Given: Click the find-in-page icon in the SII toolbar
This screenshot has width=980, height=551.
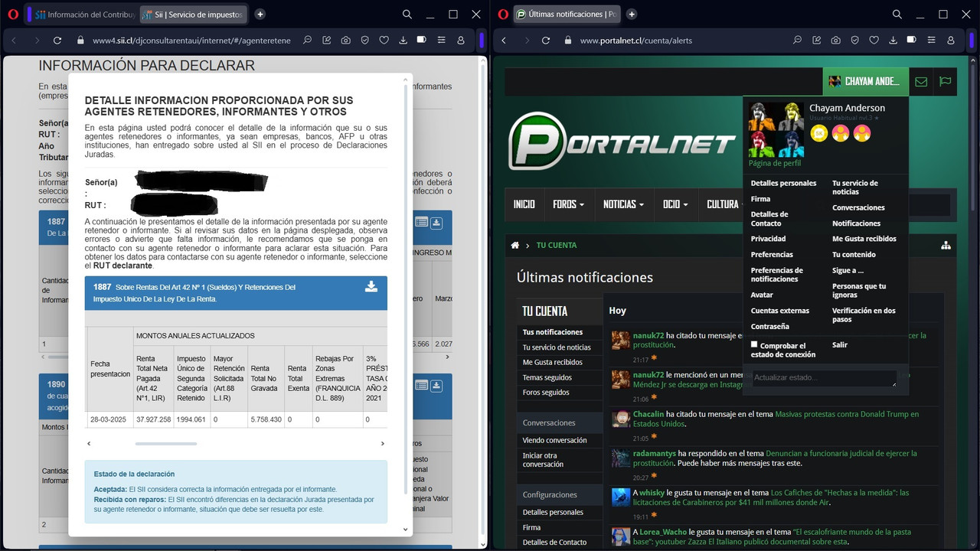Looking at the screenshot, I should point(308,41).
